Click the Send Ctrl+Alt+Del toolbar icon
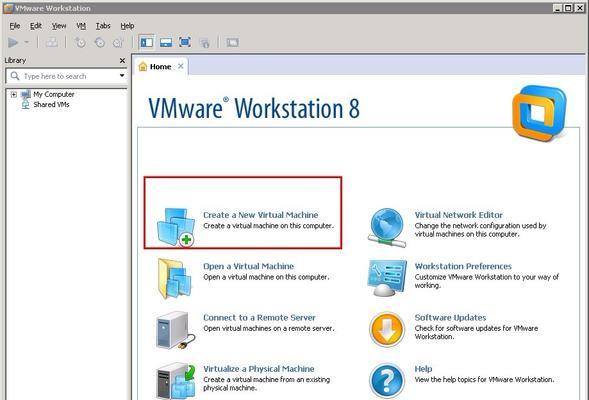 [52, 42]
